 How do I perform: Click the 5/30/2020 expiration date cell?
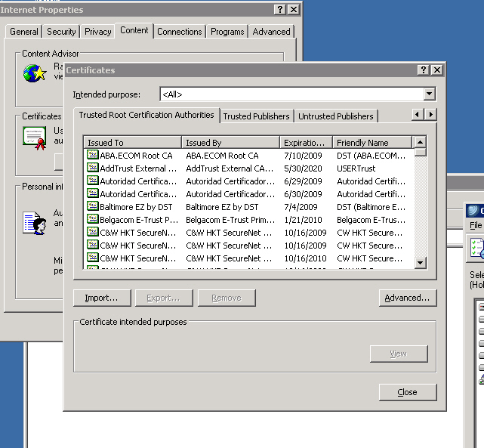(x=303, y=168)
